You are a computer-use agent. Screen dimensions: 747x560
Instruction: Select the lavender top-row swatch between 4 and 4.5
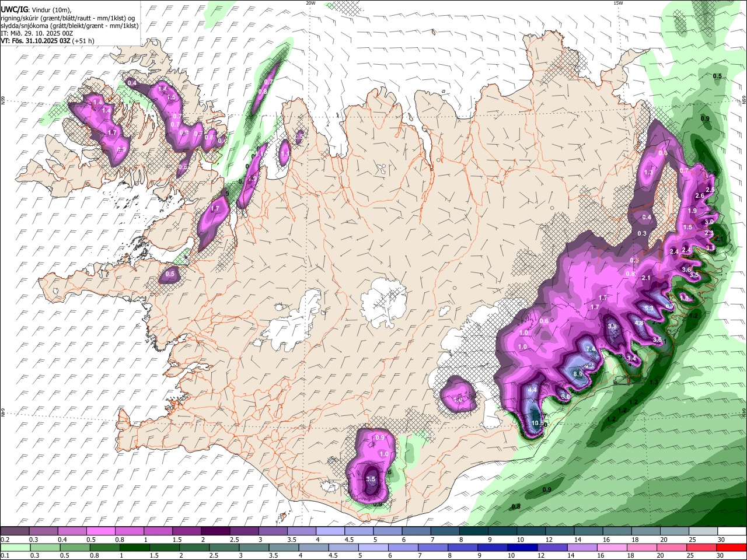(x=330, y=531)
